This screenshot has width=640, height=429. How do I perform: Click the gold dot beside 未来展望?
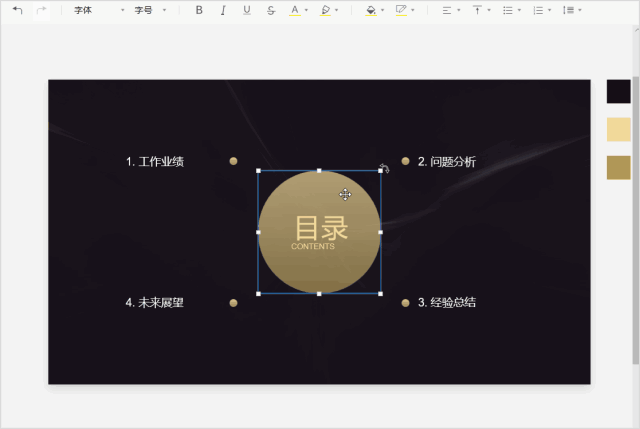click(233, 303)
